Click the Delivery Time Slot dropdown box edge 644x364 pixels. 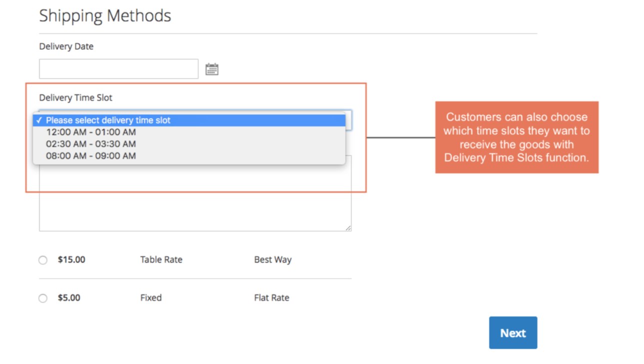click(349, 120)
